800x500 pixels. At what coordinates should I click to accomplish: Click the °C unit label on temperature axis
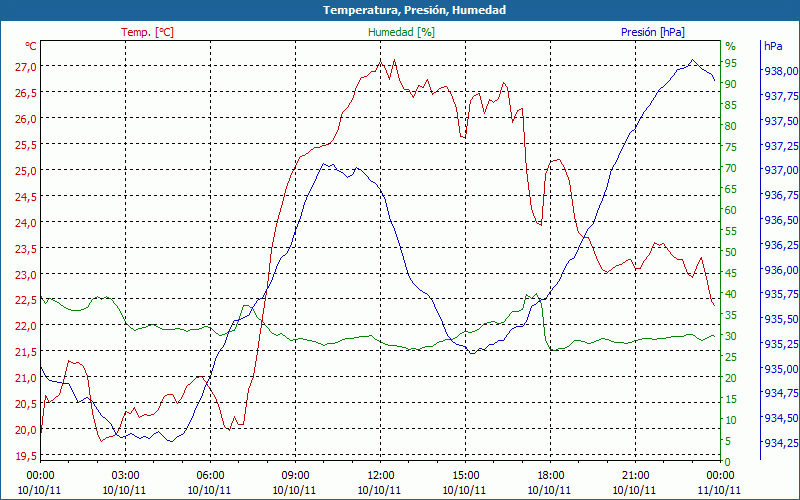[31, 46]
